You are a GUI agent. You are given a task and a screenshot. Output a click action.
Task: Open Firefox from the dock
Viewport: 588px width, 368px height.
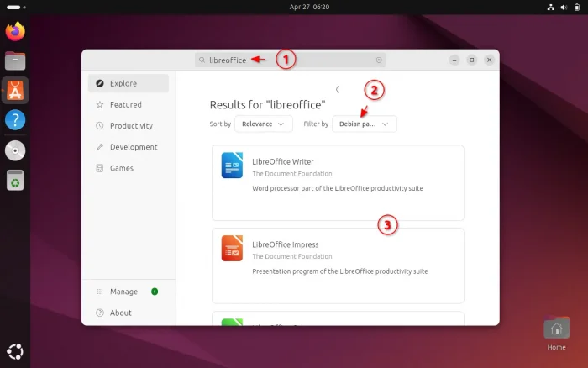click(x=15, y=32)
